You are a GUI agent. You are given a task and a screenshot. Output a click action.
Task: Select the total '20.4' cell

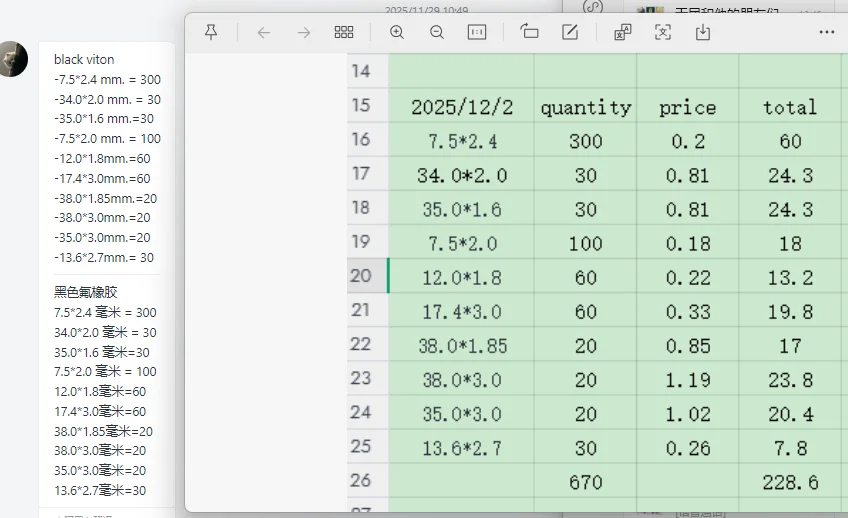tap(790, 413)
